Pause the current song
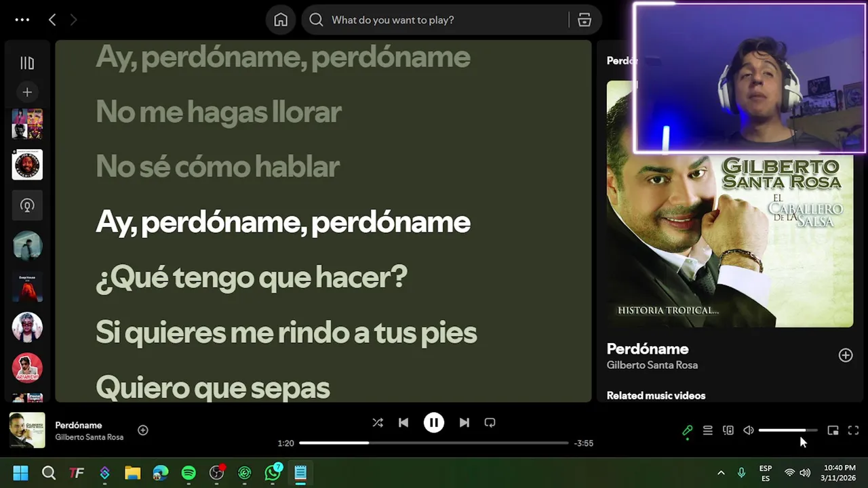 [434, 423]
